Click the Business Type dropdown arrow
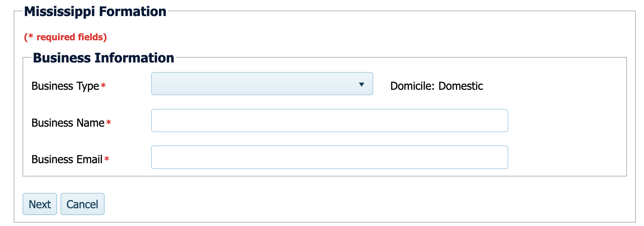 coord(361,84)
